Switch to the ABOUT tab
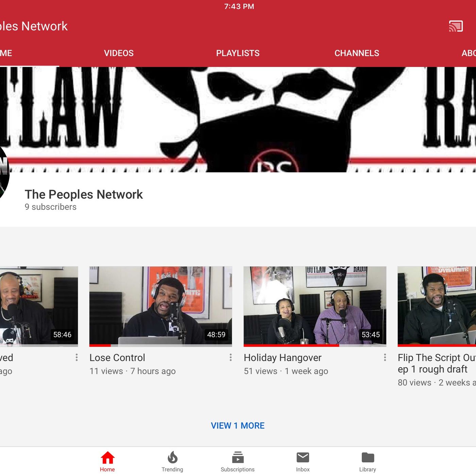 469,53
